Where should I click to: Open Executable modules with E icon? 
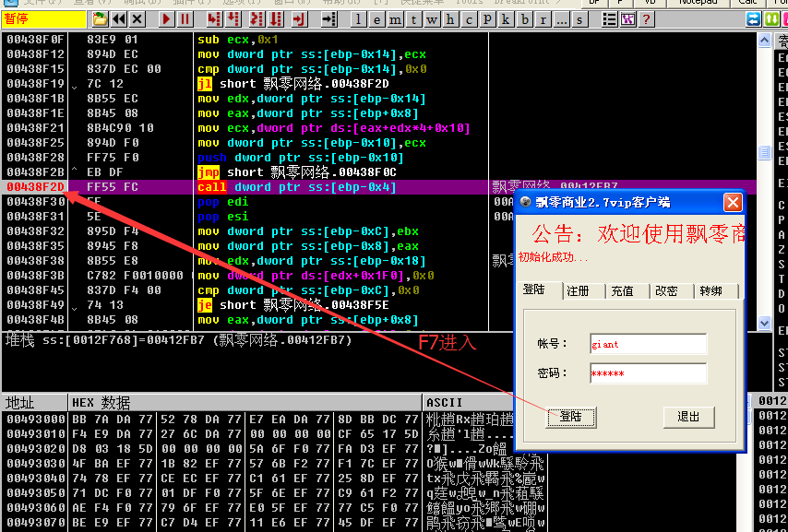378,18
